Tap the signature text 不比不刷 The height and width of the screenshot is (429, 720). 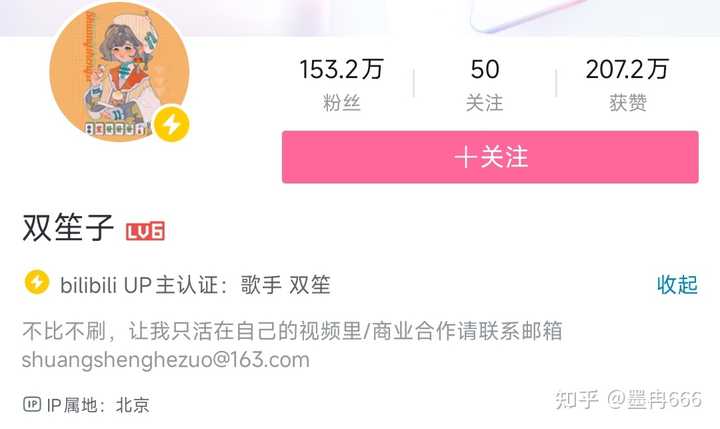[x=64, y=331]
